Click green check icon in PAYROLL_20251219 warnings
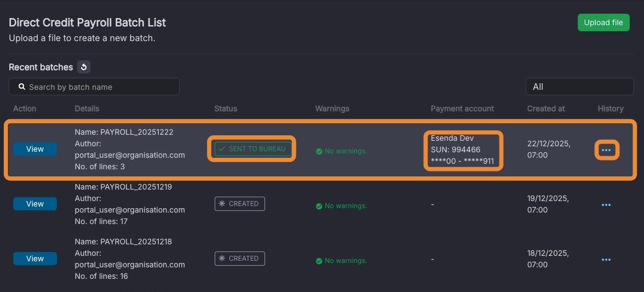Viewport: 644px width, 292px height. 319,206
